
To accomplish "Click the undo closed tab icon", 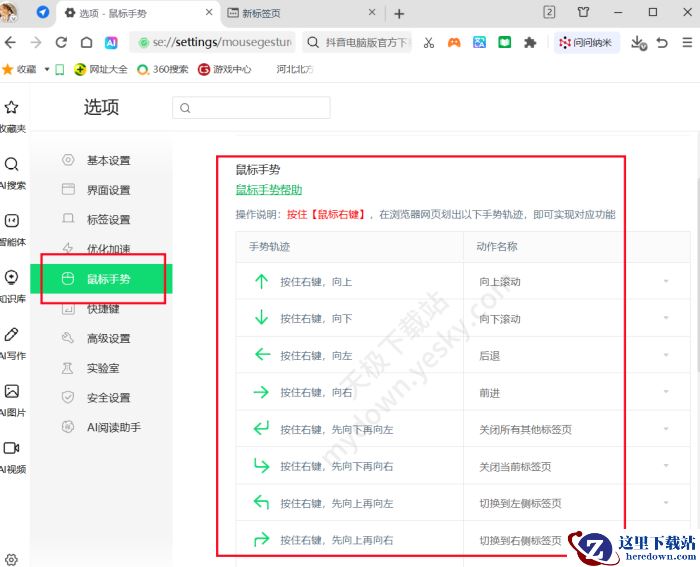I will pyautogui.click(x=662, y=42).
